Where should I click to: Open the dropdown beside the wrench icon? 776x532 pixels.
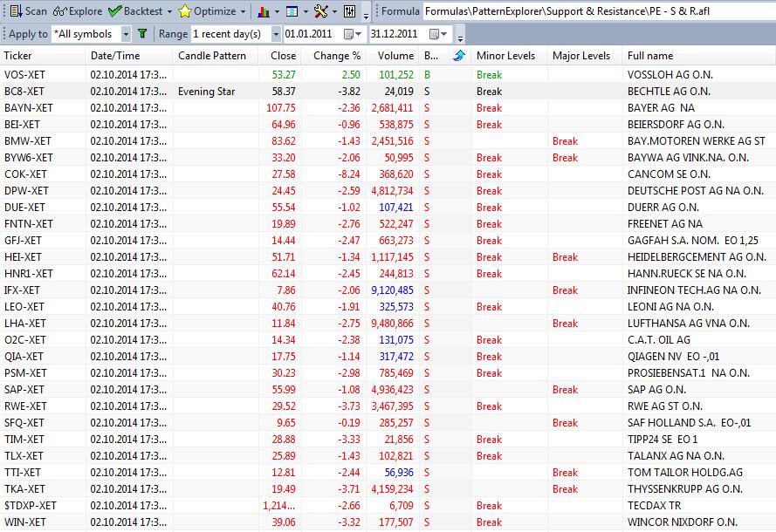pos(334,11)
